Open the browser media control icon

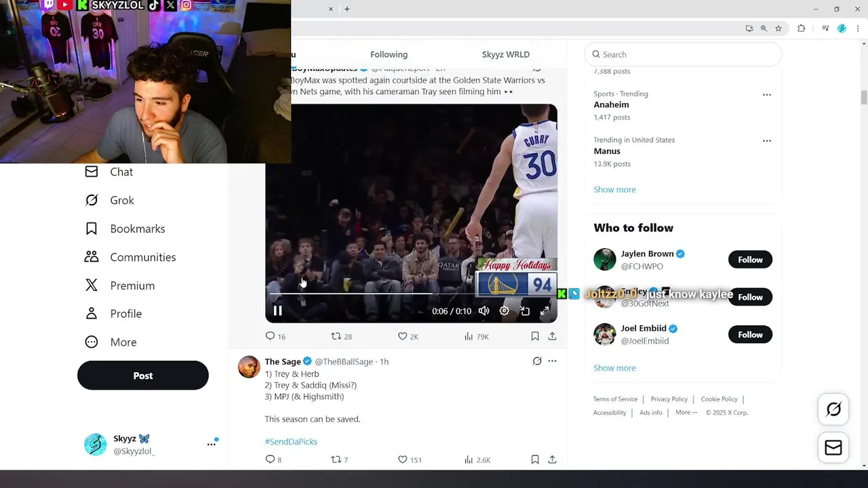pyautogui.click(x=825, y=28)
